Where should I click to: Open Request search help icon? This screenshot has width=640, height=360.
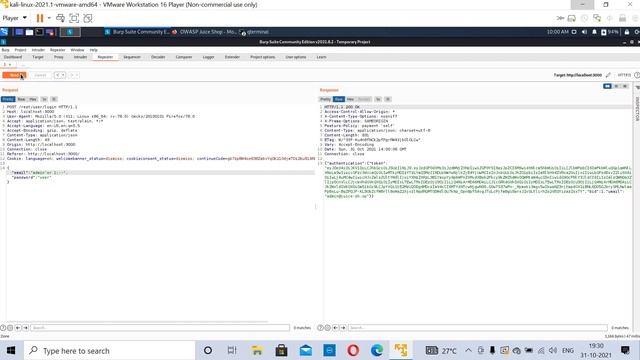click(3, 328)
